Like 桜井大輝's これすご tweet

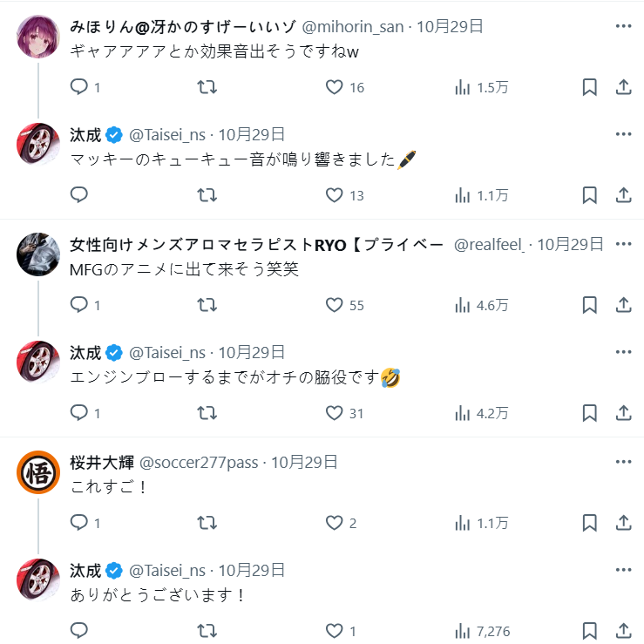(x=335, y=523)
